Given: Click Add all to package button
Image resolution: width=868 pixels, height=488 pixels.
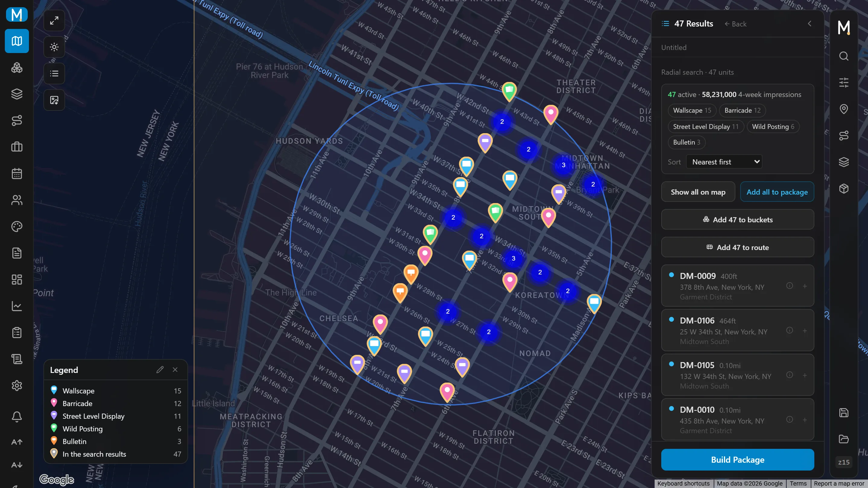Looking at the screenshot, I should tap(777, 192).
